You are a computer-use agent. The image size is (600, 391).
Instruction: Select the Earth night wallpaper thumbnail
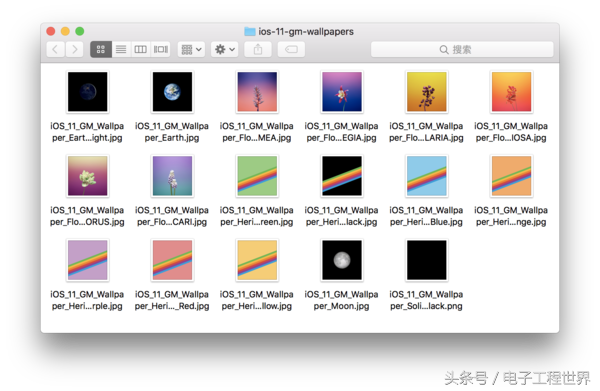pos(88,92)
